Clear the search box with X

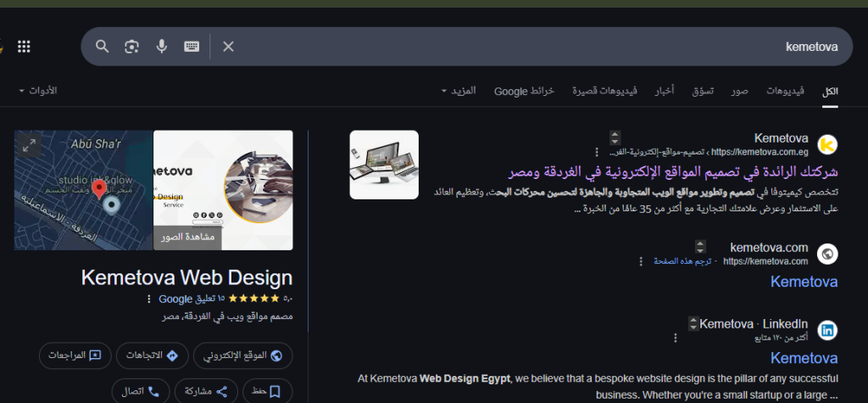(228, 47)
